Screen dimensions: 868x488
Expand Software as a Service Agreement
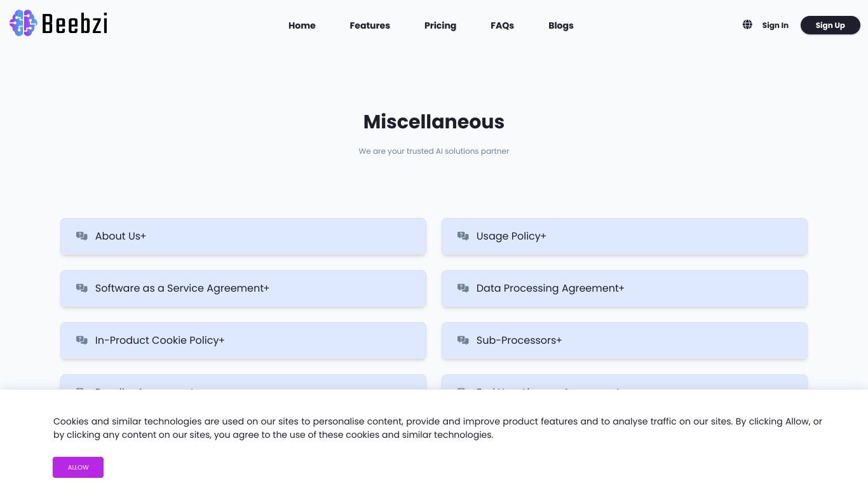(243, 288)
